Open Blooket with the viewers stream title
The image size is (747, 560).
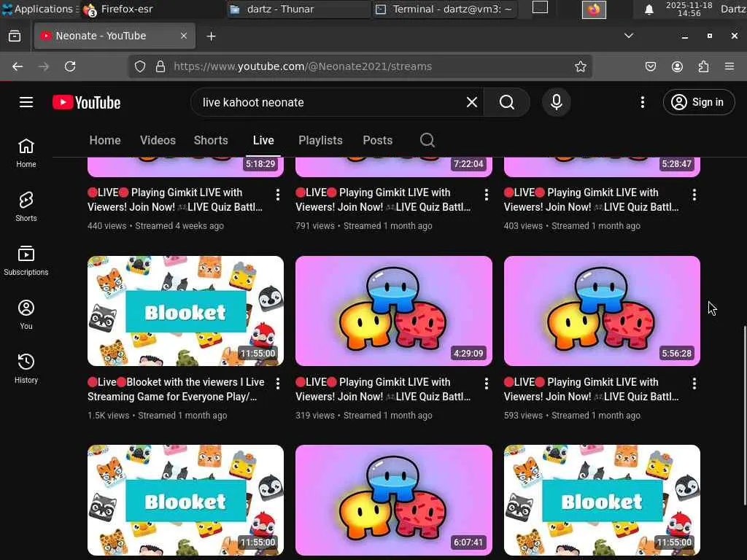coord(176,389)
